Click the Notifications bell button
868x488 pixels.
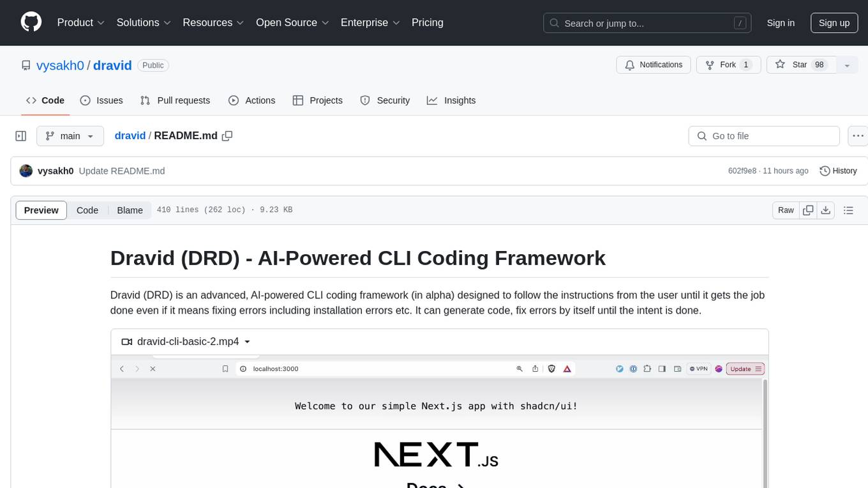pyautogui.click(x=653, y=65)
